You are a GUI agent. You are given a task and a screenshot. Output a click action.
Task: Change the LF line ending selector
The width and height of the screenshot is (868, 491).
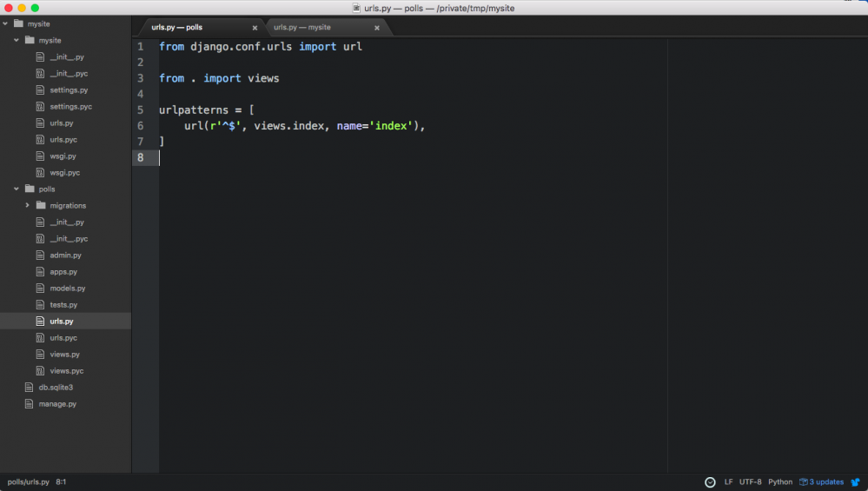pyautogui.click(x=728, y=482)
